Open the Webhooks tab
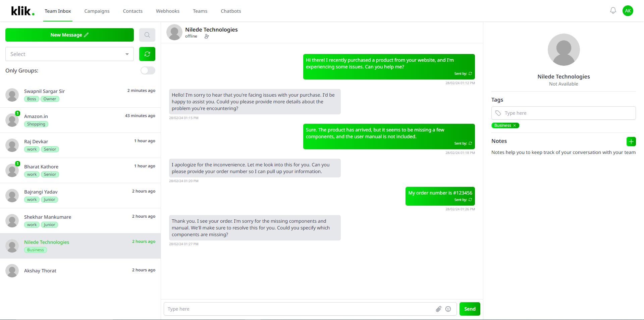Image resolution: width=644 pixels, height=320 pixels. tap(168, 11)
